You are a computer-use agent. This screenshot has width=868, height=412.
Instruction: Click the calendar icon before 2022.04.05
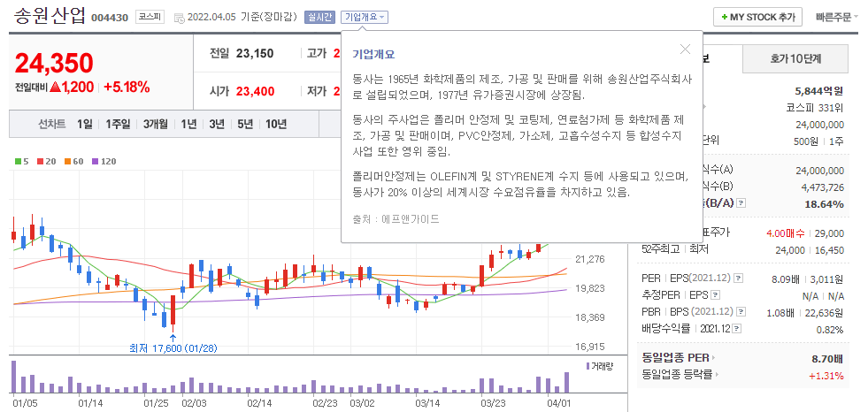coord(179,18)
